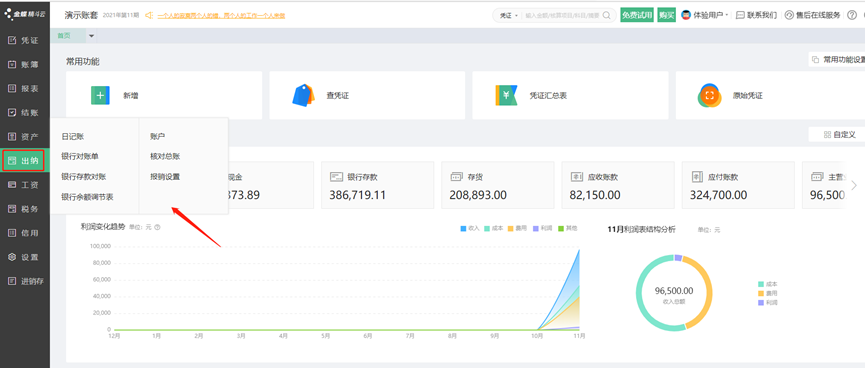
Task: Click the green 免费试用 button
Action: (x=637, y=15)
